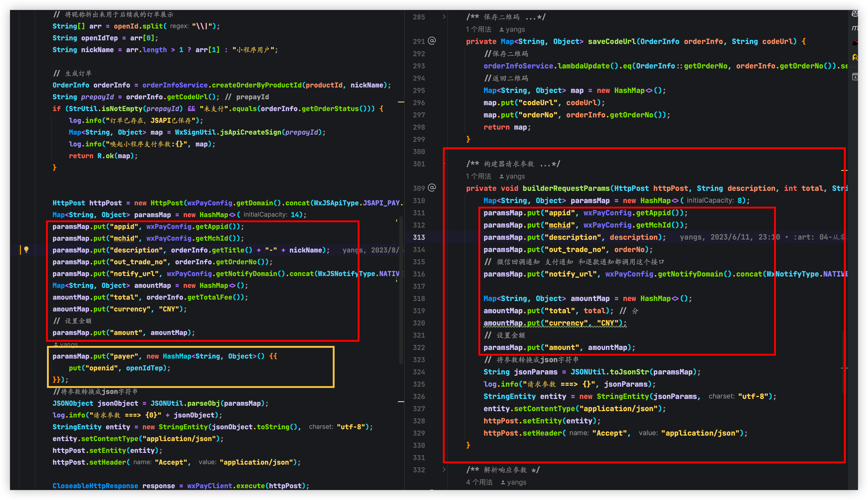The image size is (868, 500).
Task: Click the author icon beside yangs at line 285
Action: [x=501, y=29]
